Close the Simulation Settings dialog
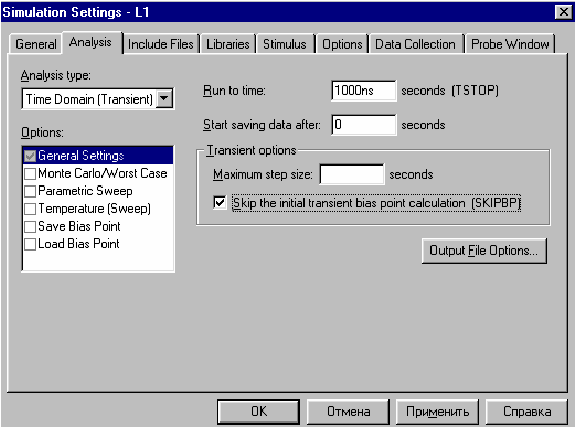This screenshot has height=427, width=575. click(x=563, y=12)
